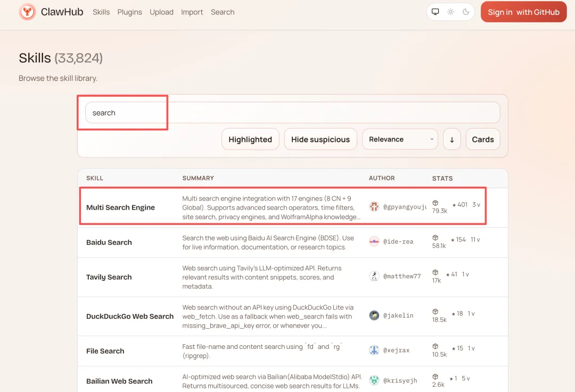Click author name @gpyangyouju

pyautogui.click(x=405, y=206)
